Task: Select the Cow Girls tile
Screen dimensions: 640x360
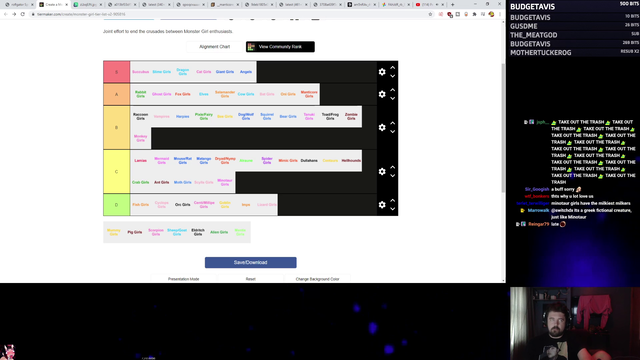Action: tap(246, 94)
